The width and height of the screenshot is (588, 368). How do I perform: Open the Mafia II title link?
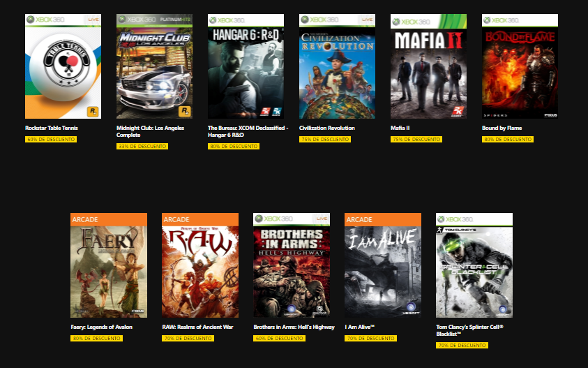pos(400,128)
